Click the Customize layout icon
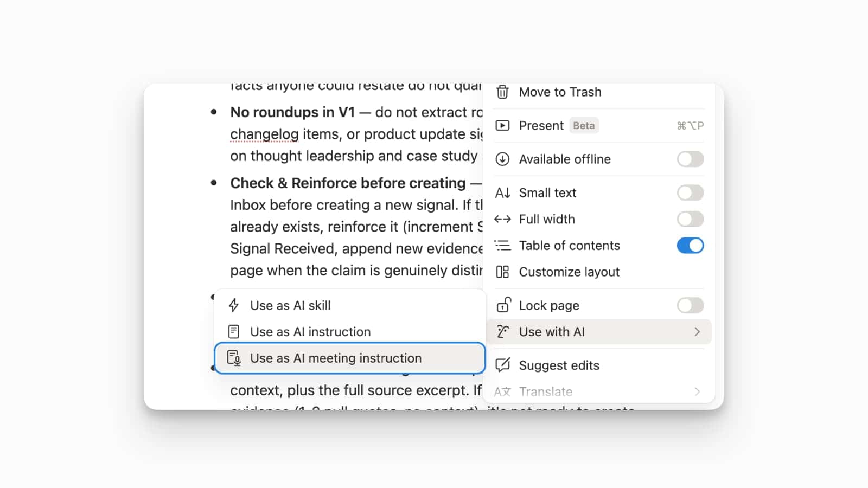Viewport: 868px width, 488px height. (x=502, y=272)
